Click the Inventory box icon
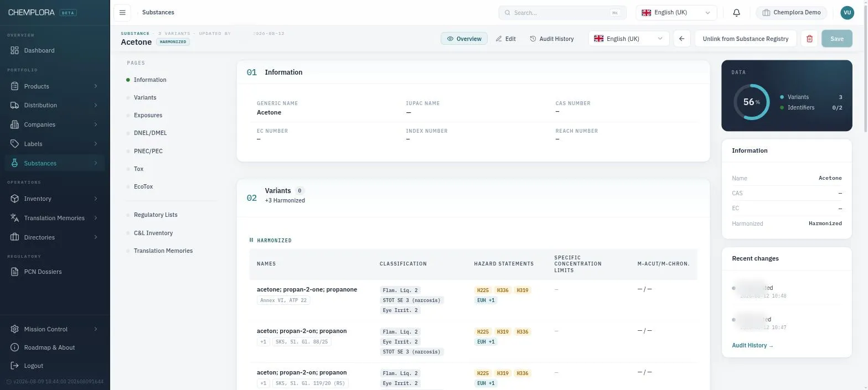This screenshot has height=390, width=868. (x=15, y=199)
